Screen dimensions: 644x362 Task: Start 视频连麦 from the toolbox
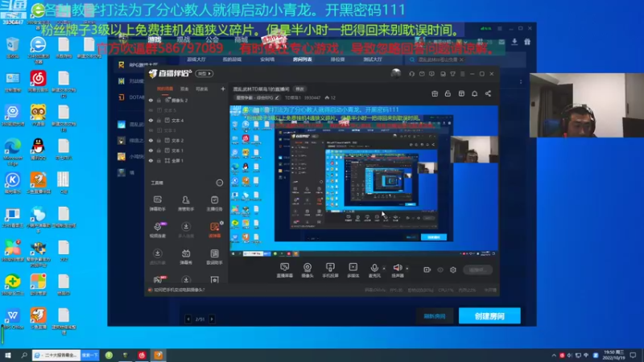(x=157, y=230)
